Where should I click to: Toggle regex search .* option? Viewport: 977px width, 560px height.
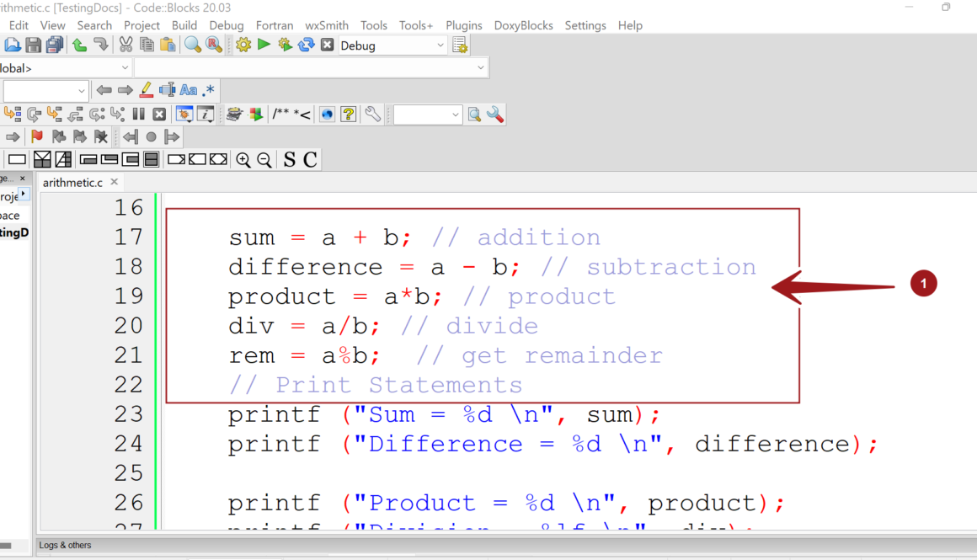pyautogui.click(x=208, y=90)
